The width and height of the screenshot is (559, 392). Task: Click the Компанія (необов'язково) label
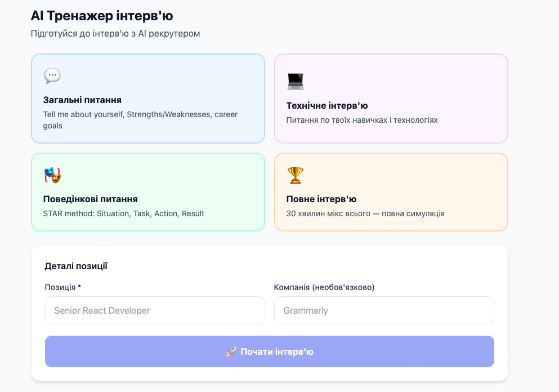(x=324, y=287)
